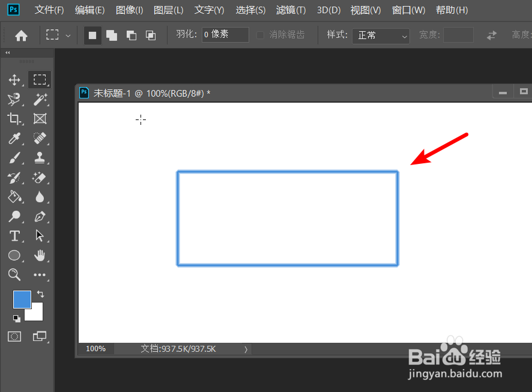The width and height of the screenshot is (532, 392).
Task: Select the Eraser tool
Action: [40, 177]
